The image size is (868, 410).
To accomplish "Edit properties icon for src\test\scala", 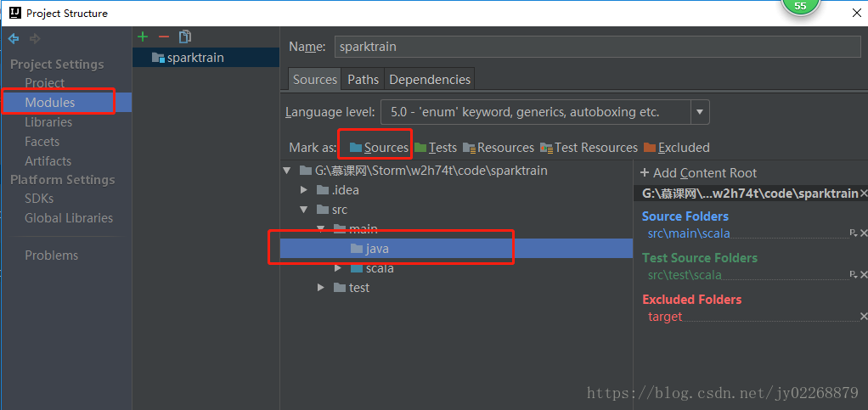I will pyautogui.click(x=853, y=274).
